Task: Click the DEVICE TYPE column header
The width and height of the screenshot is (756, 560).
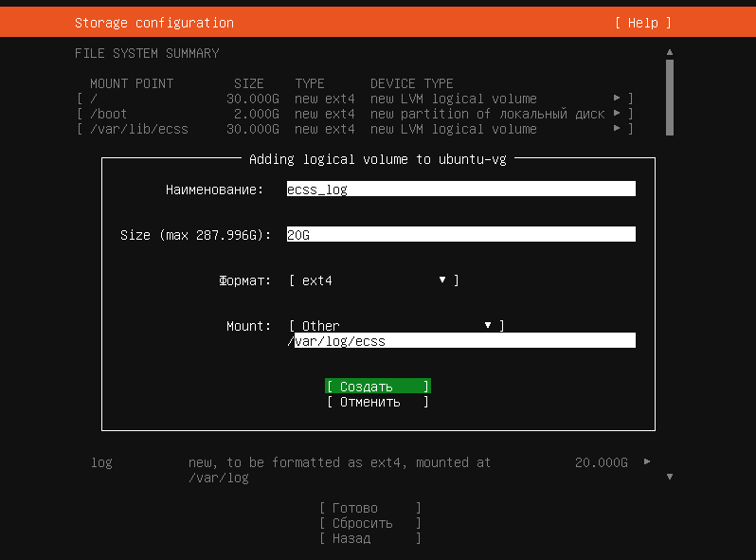Action: pos(412,83)
